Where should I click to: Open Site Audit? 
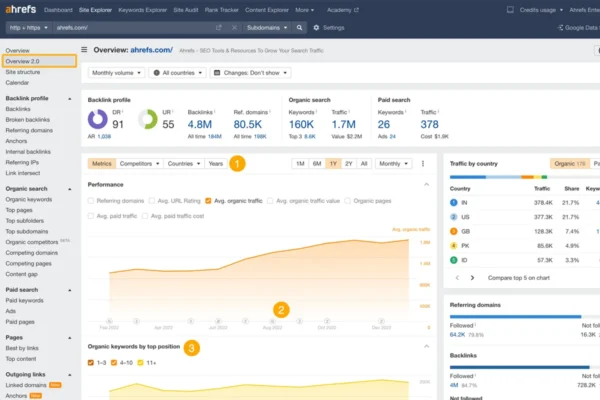click(x=186, y=10)
